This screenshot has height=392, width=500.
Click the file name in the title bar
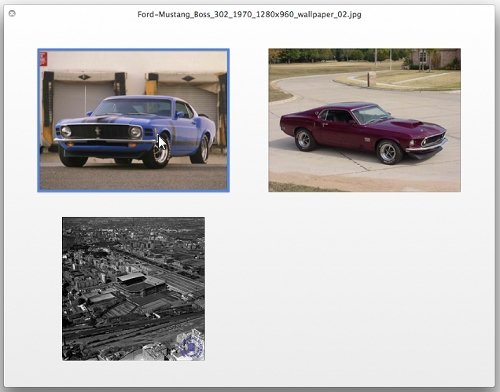click(249, 14)
